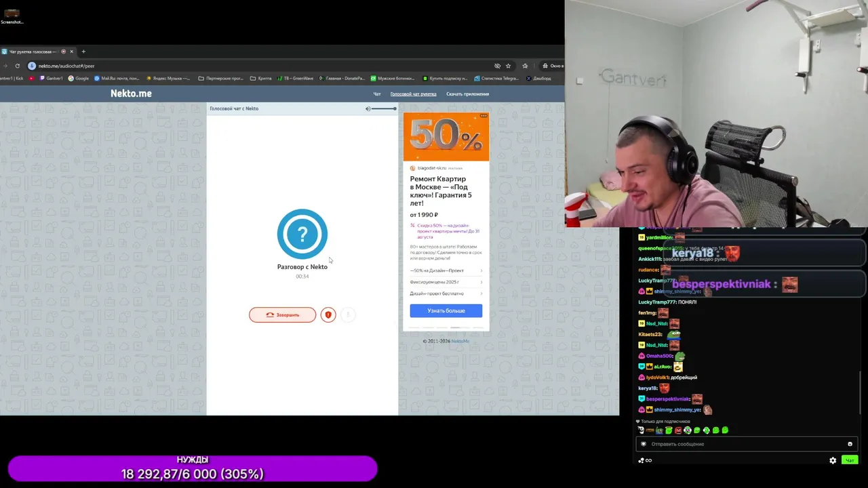The width and height of the screenshot is (868, 488).
Task: Click username Omaha500 in chat
Action: (x=658, y=356)
